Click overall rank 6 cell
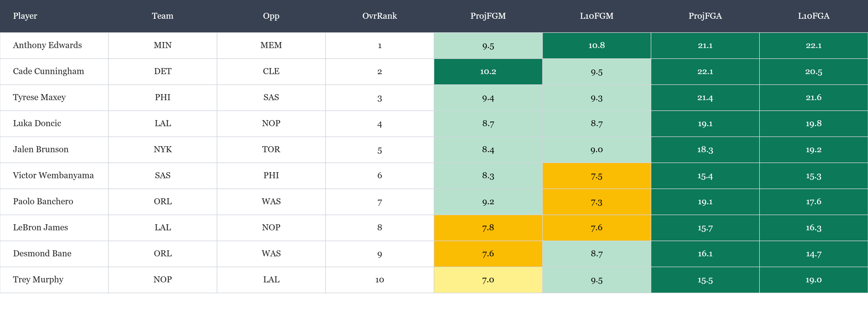 pos(379,176)
